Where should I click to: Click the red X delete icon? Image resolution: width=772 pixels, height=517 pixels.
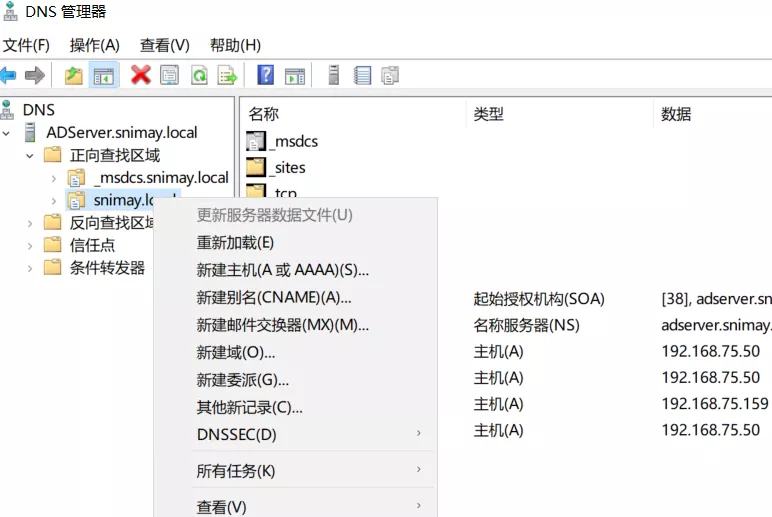click(x=140, y=75)
